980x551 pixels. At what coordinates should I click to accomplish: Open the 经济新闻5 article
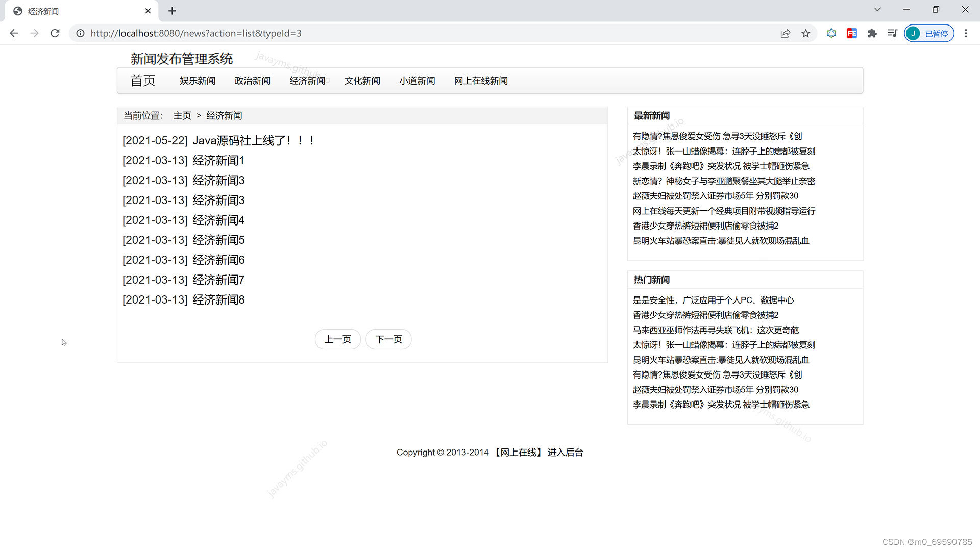pyautogui.click(x=218, y=240)
